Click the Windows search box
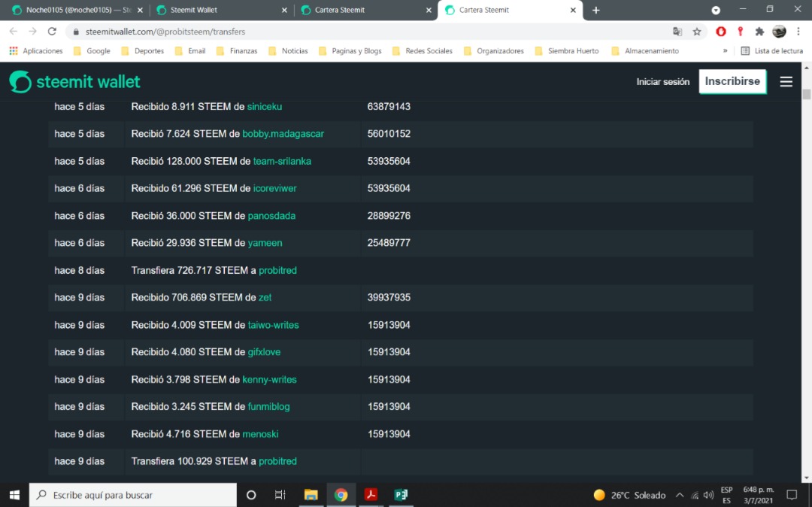812x507 pixels. click(x=133, y=495)
